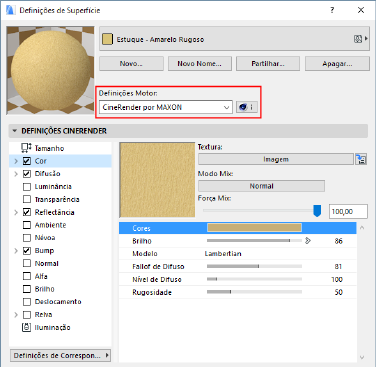Enable the Deslocamento checkbox
This screenshot has height=367, width=376.
(27, 302)
